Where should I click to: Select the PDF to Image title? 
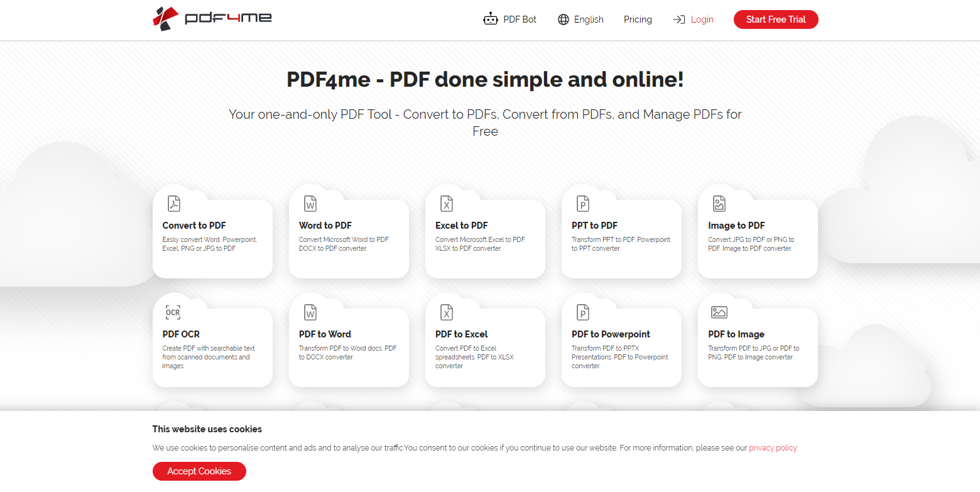(x=736, y=334)
